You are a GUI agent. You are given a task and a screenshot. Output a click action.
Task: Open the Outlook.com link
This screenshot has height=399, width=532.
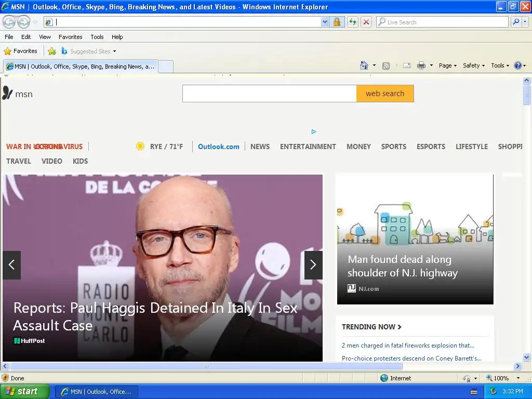pos(219,147)
